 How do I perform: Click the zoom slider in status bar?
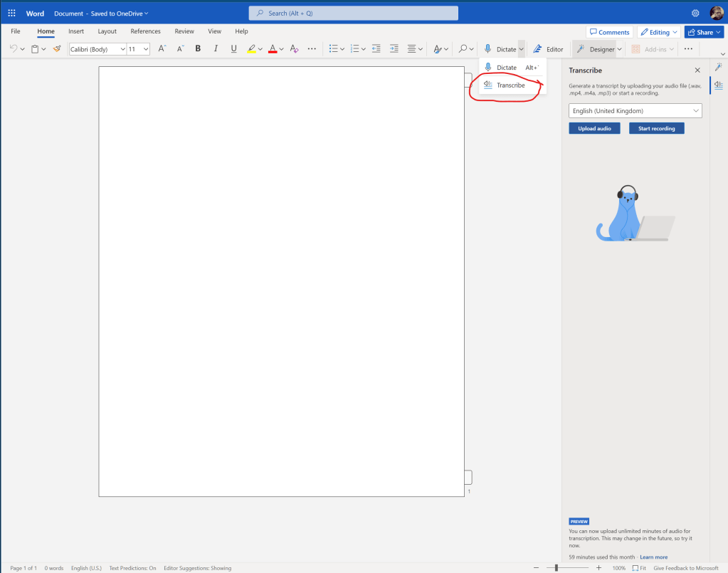[556, 568]
